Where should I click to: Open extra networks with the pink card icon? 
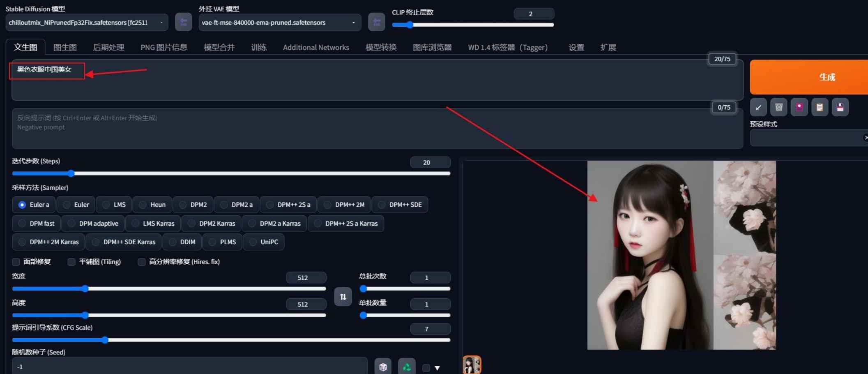click(799, 108)
